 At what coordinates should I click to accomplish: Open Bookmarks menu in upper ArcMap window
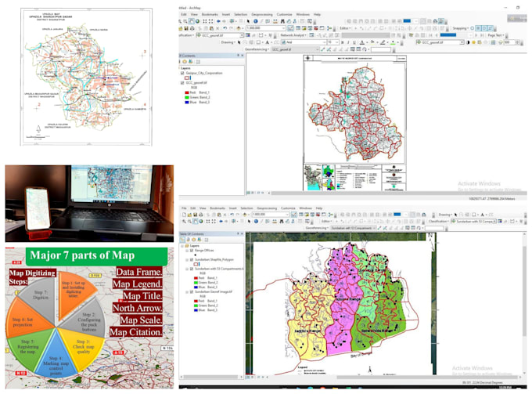(x=210, y=15)
